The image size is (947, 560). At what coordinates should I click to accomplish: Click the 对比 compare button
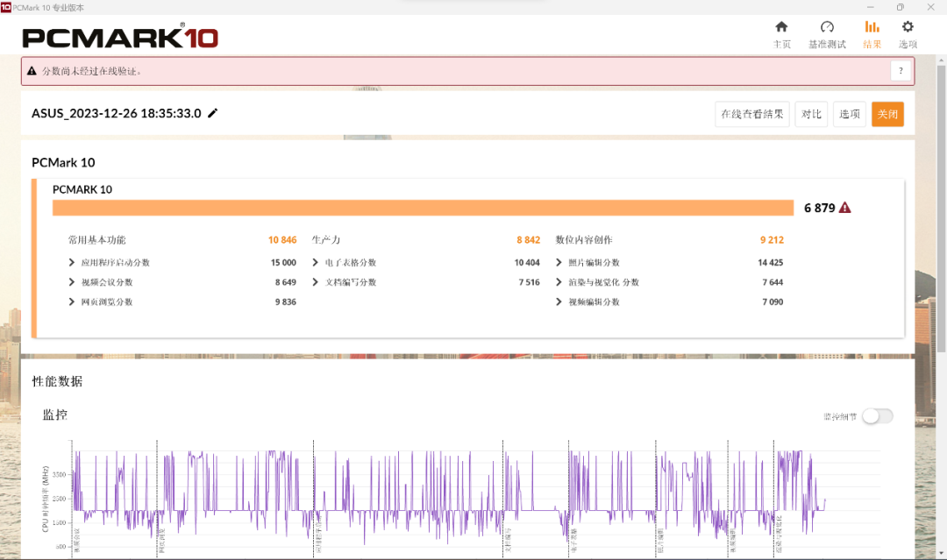pos(811,114)
